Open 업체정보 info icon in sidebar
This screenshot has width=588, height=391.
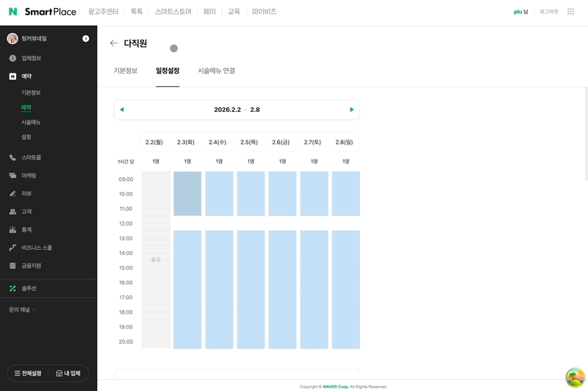click(12, 58)
